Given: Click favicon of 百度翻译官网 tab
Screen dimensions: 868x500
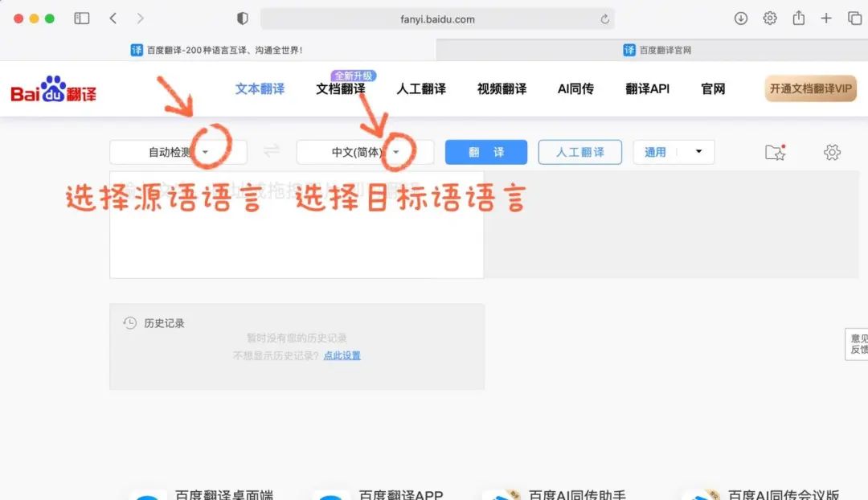Looking at the screenshot, I should click(x=628, y=50).
